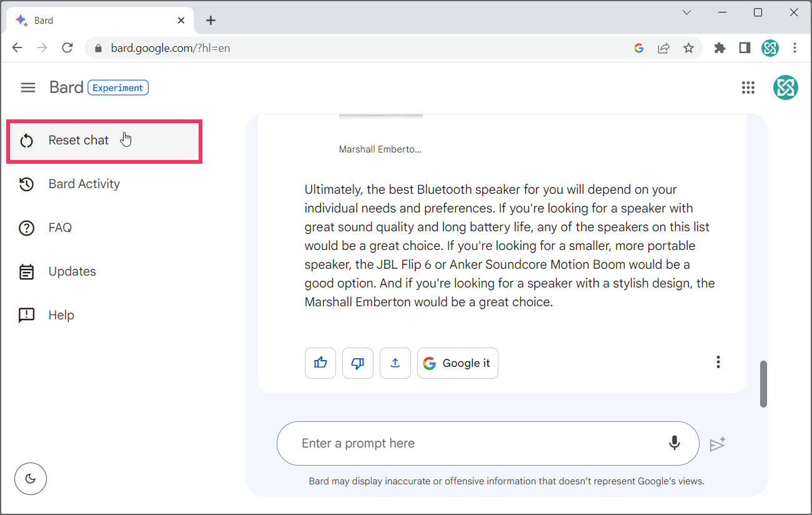Screen dimensions: 812x515
Task: Click the thumbs up good response icon
Action: point(320,363)
